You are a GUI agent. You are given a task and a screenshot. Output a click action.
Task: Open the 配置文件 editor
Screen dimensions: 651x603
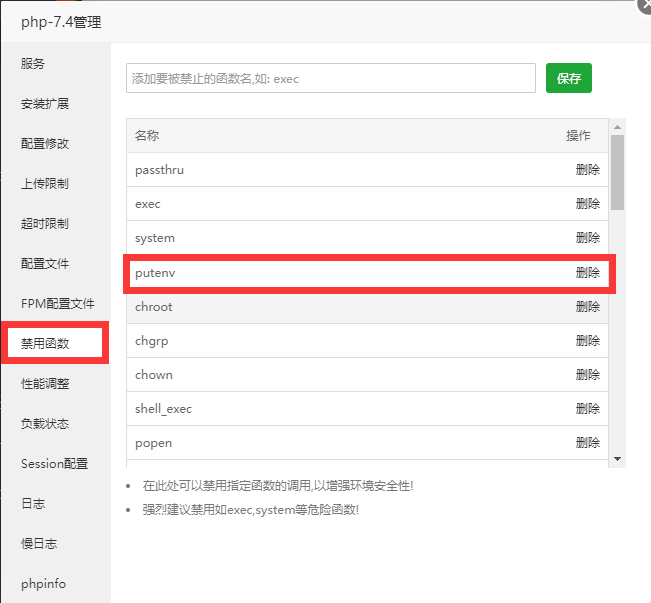pos(45,264)
